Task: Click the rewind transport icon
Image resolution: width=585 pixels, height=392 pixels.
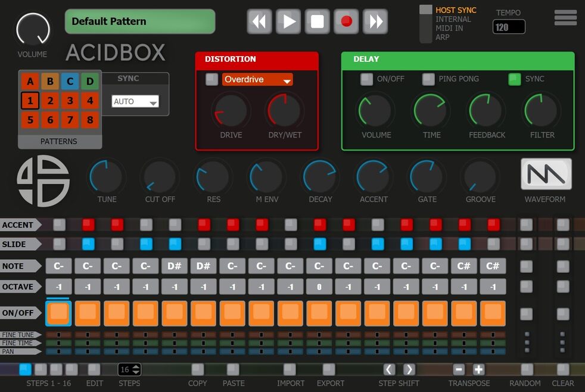Action: tap(259, 21)
